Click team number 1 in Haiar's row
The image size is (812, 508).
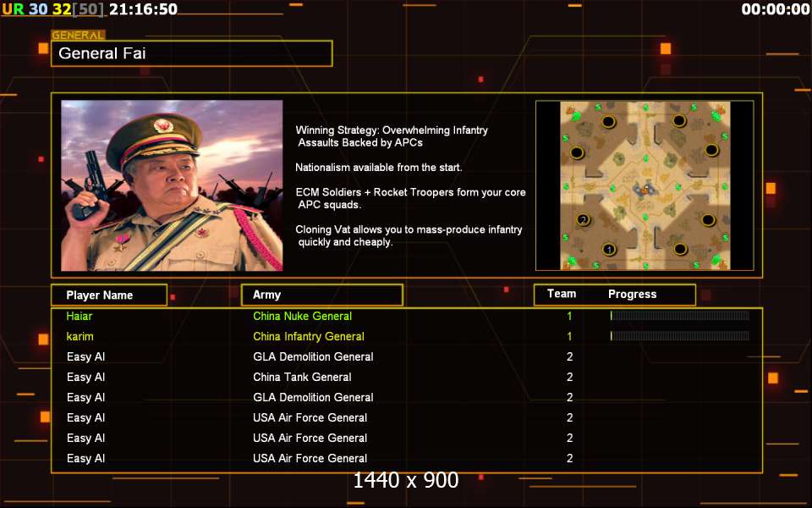569,316
